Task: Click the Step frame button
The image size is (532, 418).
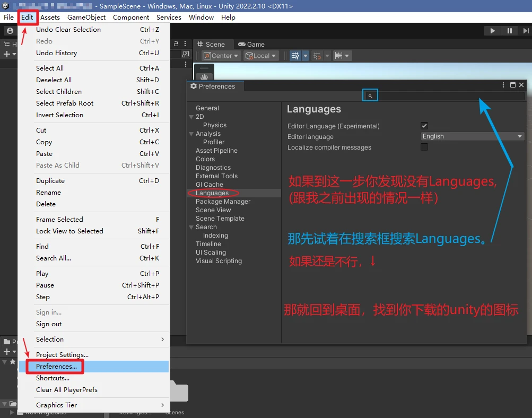Action: click(526, 31)
